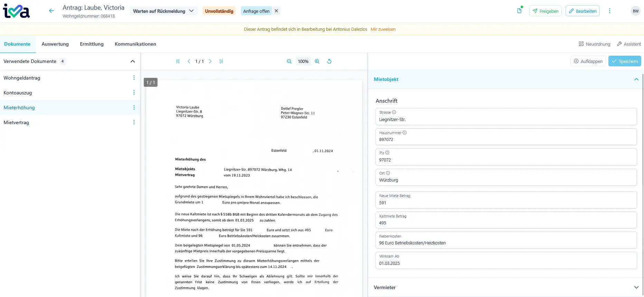Click the back arrow next to Antrag title
This screenshot has height=297, width=644.
[51, 11]
